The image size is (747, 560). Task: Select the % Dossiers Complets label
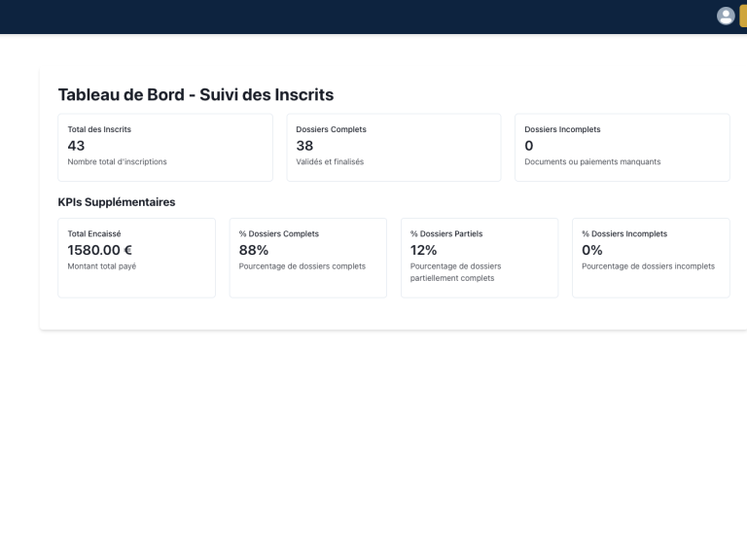click(x=279, y=233)
